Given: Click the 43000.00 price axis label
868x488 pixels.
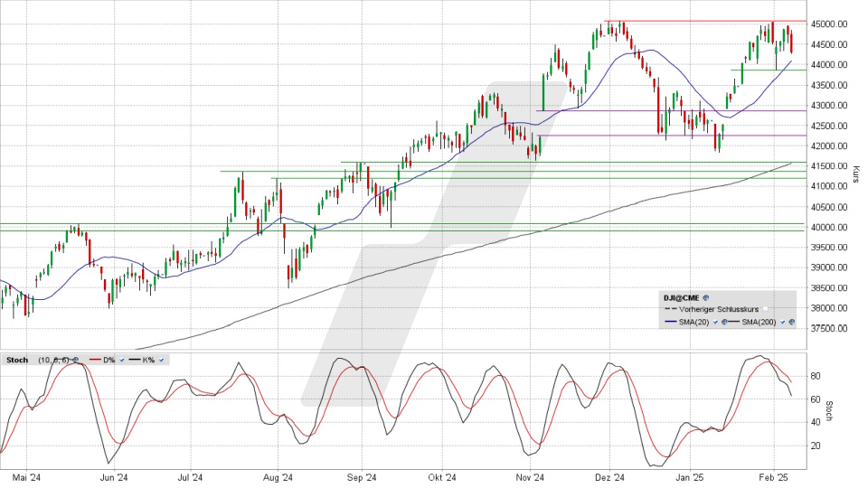Looking at the screenshot, I should tap(829, 105).
